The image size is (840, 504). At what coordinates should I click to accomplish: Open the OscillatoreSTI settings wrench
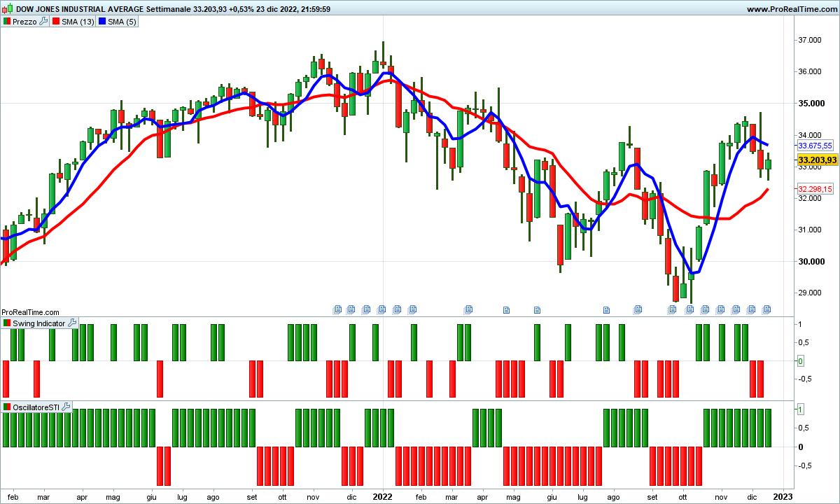(x=66, y=407)
